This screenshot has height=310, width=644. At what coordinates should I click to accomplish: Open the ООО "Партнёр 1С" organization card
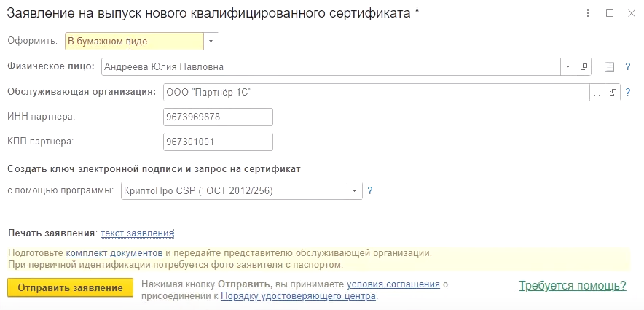tap(613, 93)
